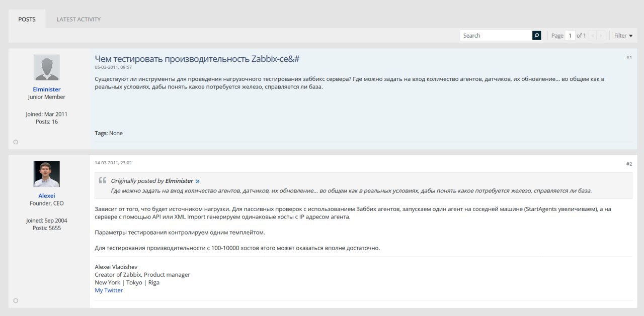644x316 pixels.
Task: Click Alexei's profile photo
Action: pyautogui.click(x=47, y=174)
